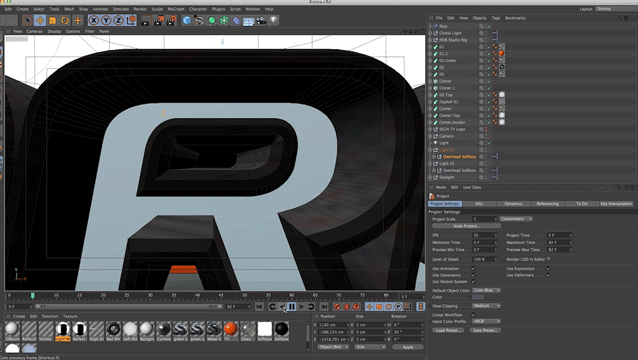Screen dimensions: 638x360
Task: Toggle Use Expression checkbox
Action: point(548,268)
